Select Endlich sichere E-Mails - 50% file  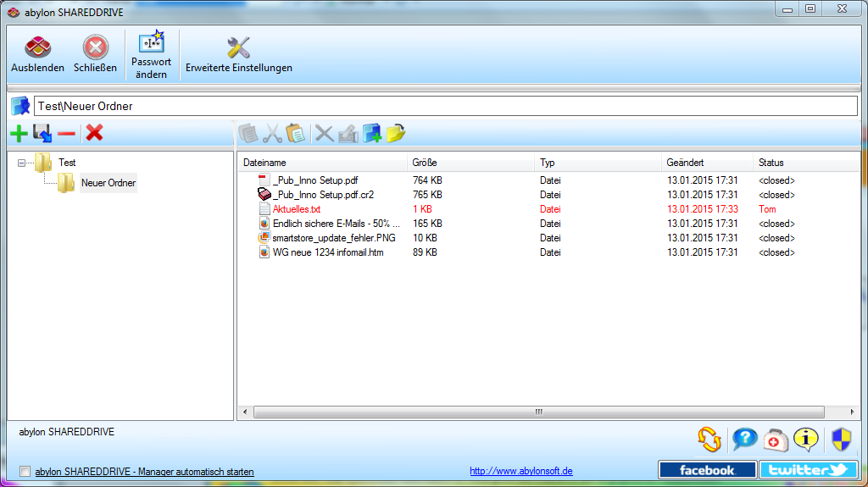coord(337,223)
